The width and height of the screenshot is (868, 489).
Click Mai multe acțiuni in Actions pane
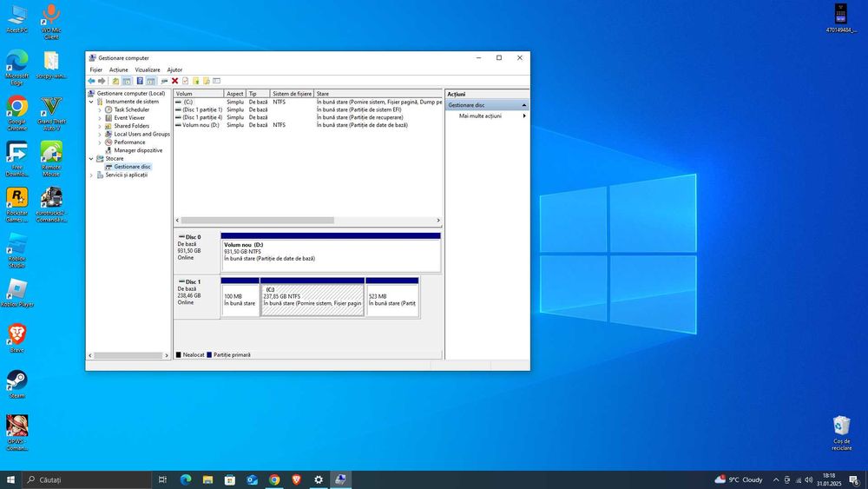pyautogui.click(x=480, y=116)
